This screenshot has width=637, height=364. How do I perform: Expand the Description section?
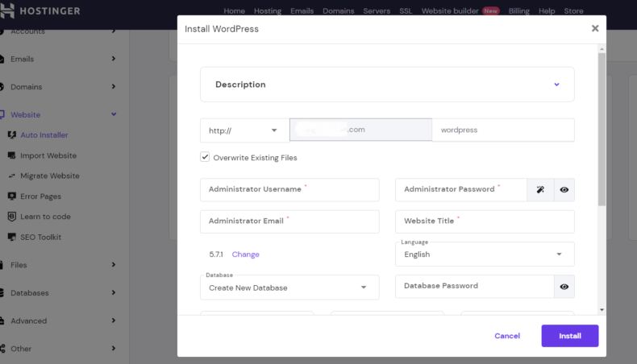pyautogui.click(x=387, y=85)
